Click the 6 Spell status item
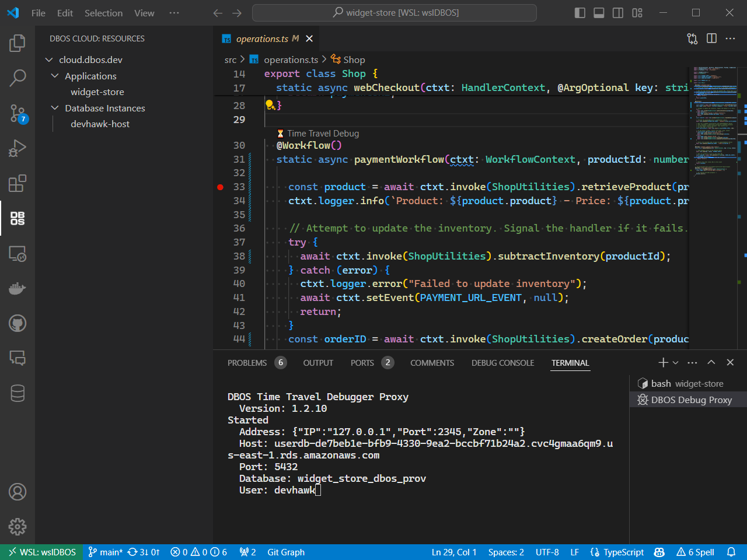The height and width of the screenshot is (560, 747). (695, 552)
